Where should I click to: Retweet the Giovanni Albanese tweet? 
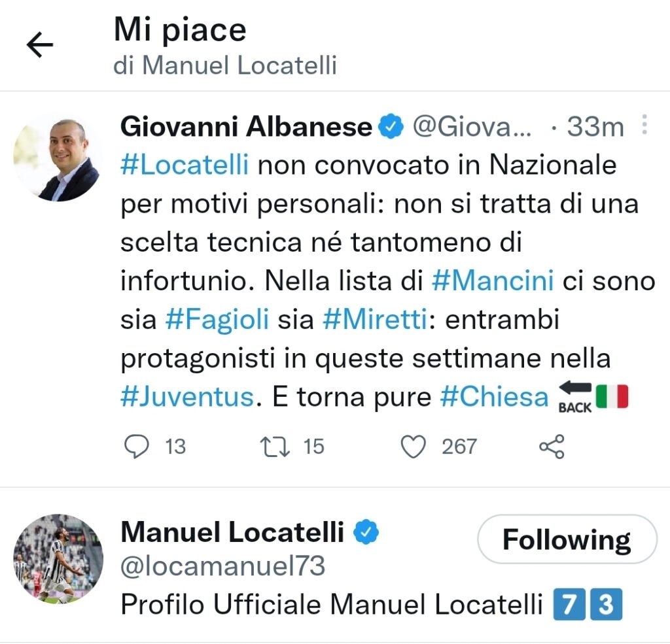(272, 447)
